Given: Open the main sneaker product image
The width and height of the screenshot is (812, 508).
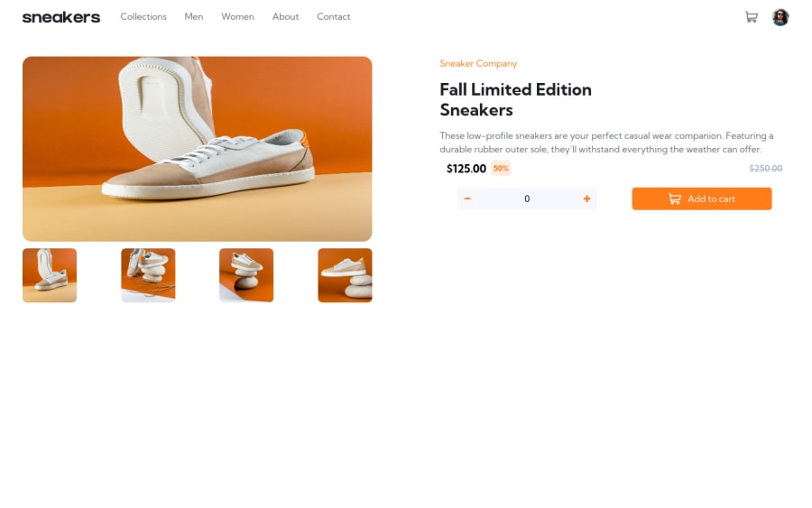Looking at the screenshot, I should click(198, 149).
